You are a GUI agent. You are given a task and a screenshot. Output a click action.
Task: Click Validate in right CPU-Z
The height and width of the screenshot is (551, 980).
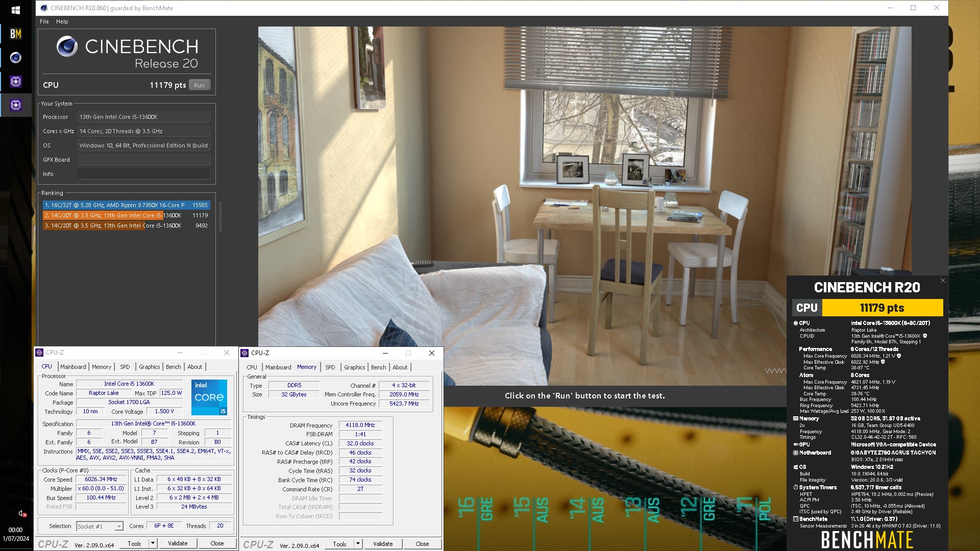383,544
